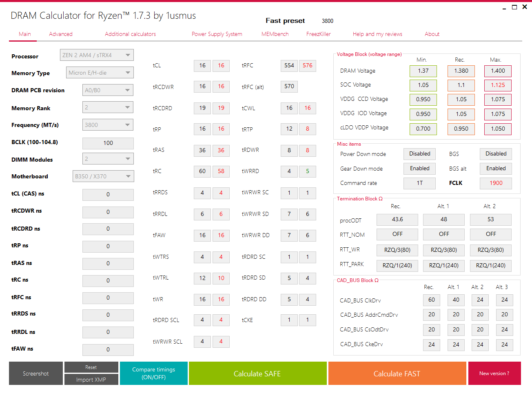Open the DIMM Modules dropdown
Viewport: 532px width, 400px height.
pos(108,159)
